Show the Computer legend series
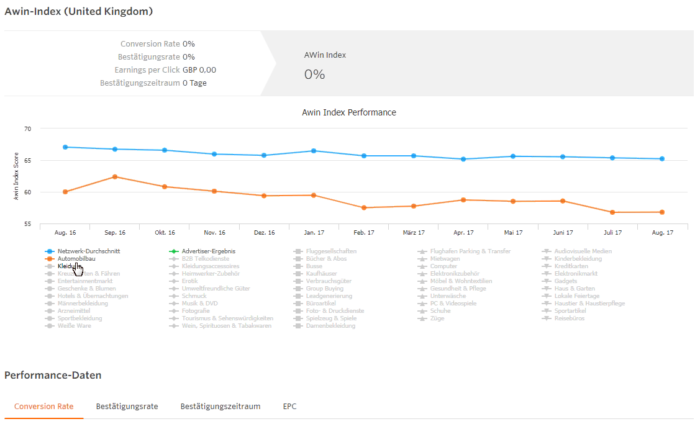The image size is (700, 424). [x=438, y=266]
